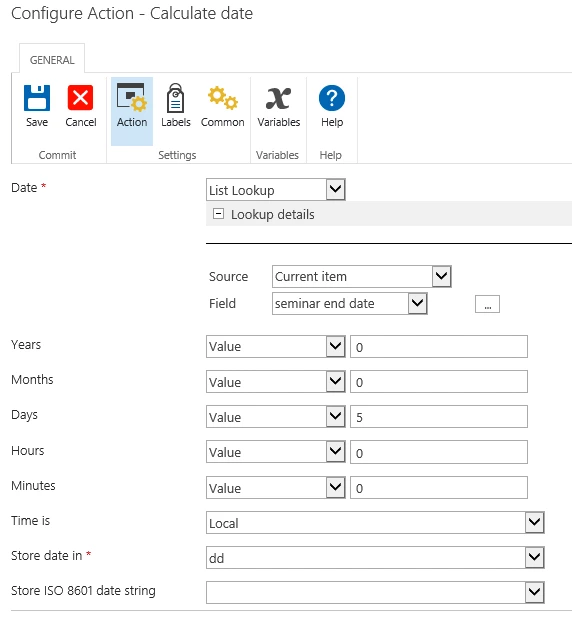The width and height of the screenshot is (572, 617).
Task: Open the Variables icon in ribbon
Action: coord(279,98)
